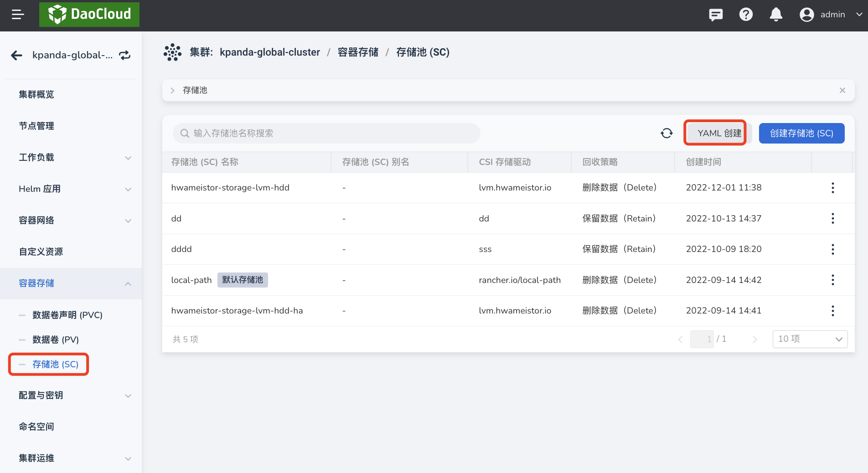868x473 pixels.
Task: Click the 容器存储 breadcrumb
Action: [x=358, y=52]
